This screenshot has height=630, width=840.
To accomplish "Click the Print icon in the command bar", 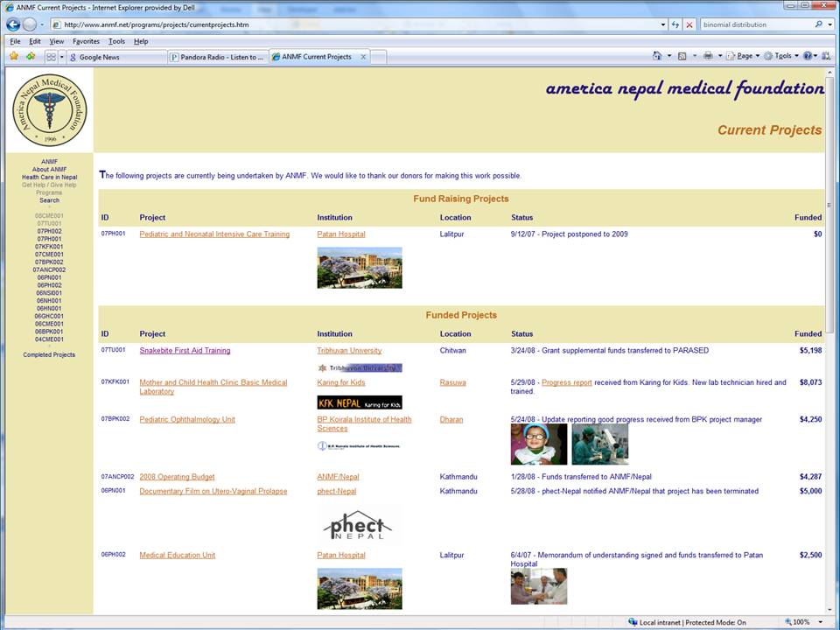I will tap(708, 56).
